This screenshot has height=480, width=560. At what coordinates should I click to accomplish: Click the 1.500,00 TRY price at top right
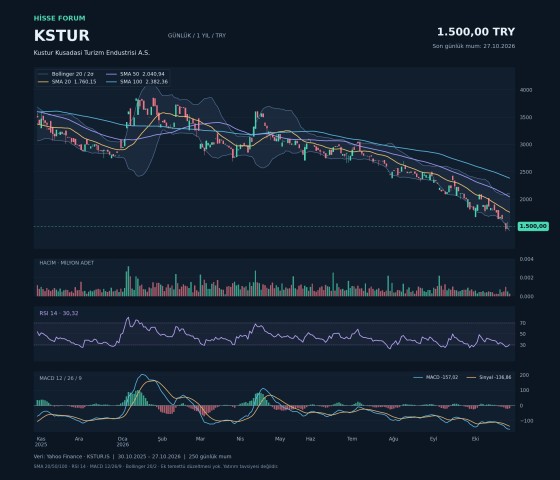[x=476, y=32]
